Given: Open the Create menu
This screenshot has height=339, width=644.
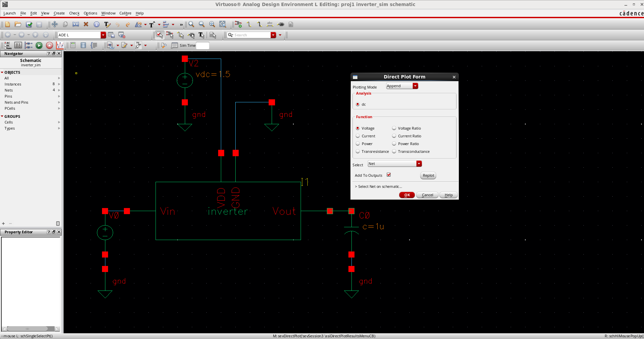Looking at the screenshot, I should pyautogui.click(x=59, y=13).
